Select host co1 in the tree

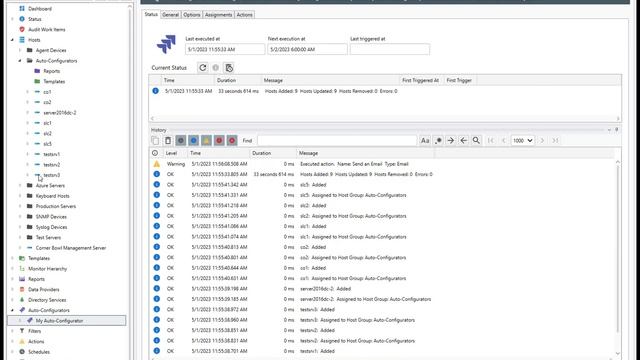point(47,92)
